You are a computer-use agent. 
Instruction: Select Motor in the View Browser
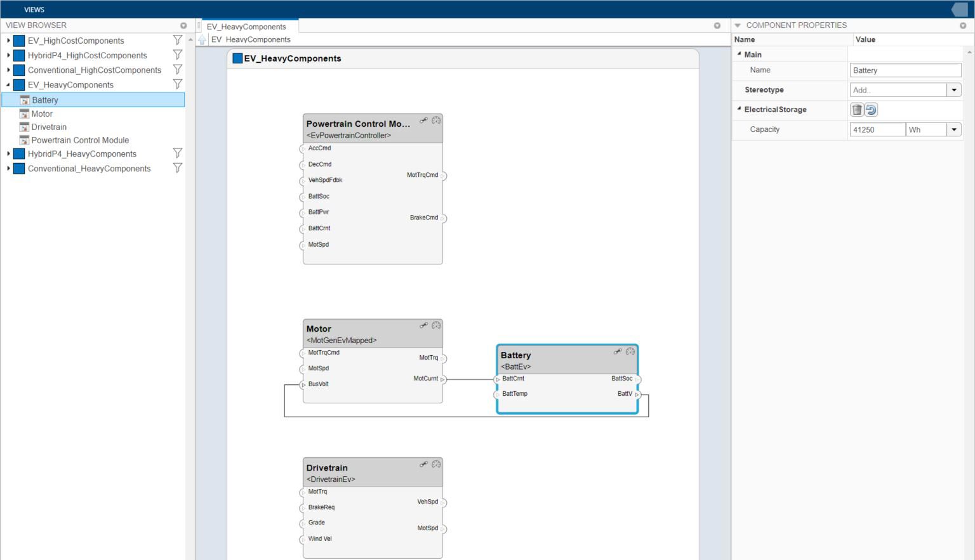pyautogui.click(x=42, y=114)
